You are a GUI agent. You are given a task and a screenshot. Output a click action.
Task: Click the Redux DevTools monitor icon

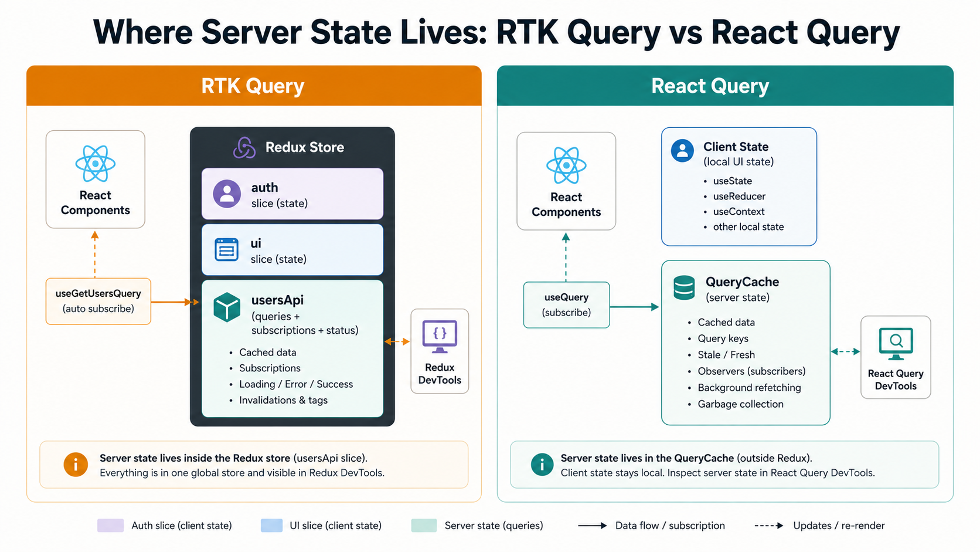(x=440, y=337)
